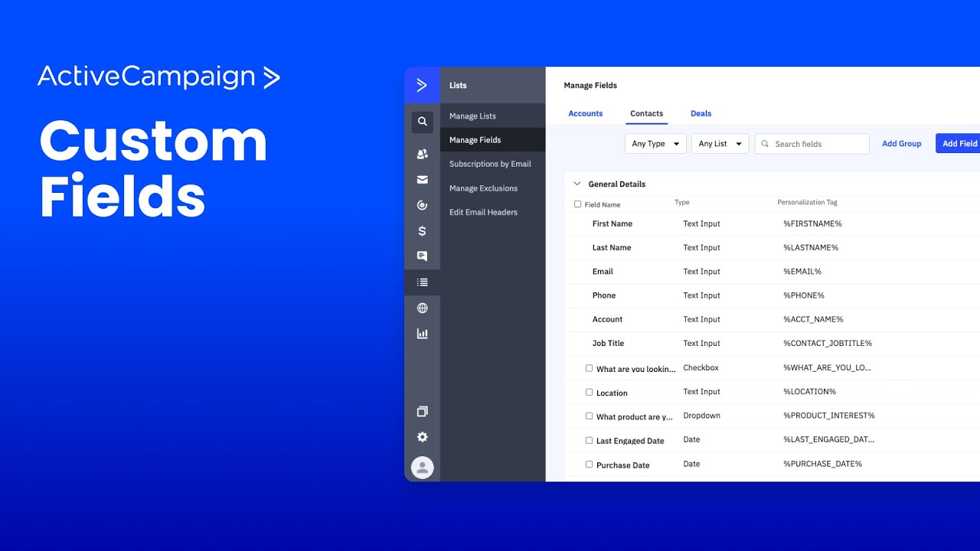Click the Personalization Tag column header
Image resolution: width=980 pixels, height=551 pixels.
[x=807, y=203]
